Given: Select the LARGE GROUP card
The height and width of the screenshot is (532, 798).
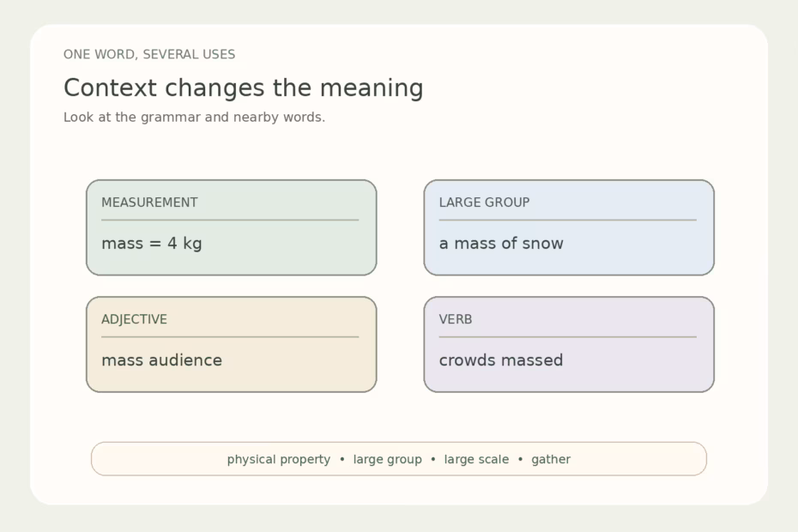Looking at the screenshot, I should click(569, 227).
